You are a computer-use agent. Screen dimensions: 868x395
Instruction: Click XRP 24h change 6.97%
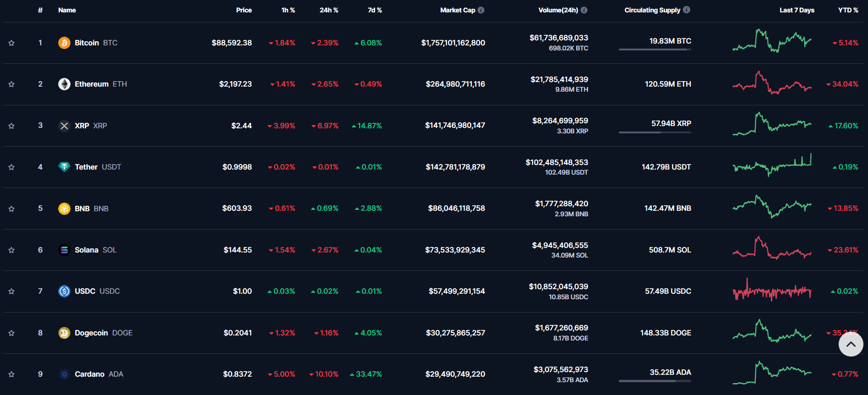click(325, 126)
